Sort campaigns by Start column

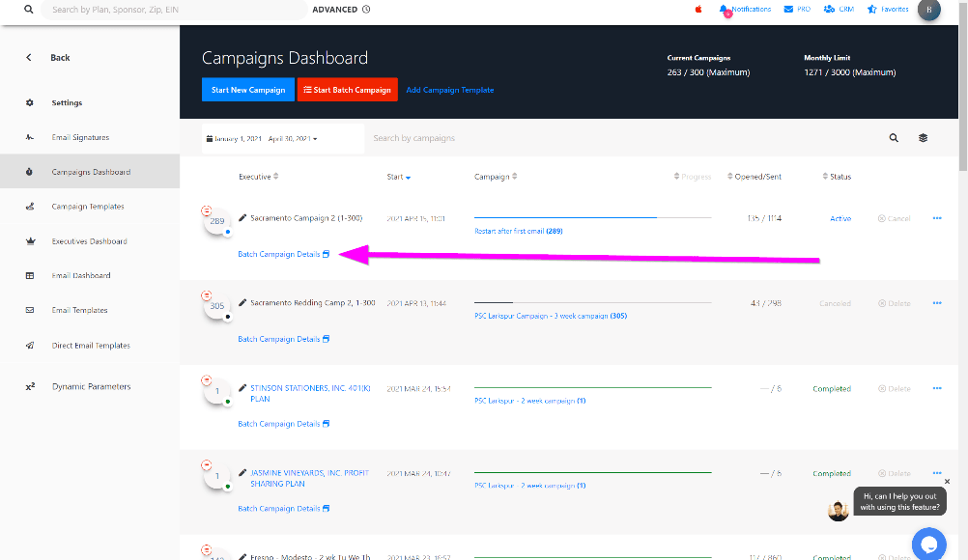[399, 177]
